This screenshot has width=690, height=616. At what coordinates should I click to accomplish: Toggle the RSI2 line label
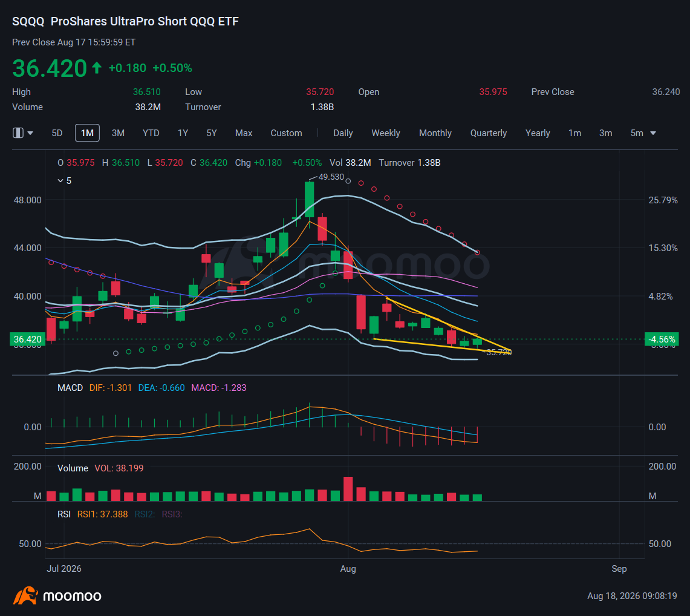145,514
